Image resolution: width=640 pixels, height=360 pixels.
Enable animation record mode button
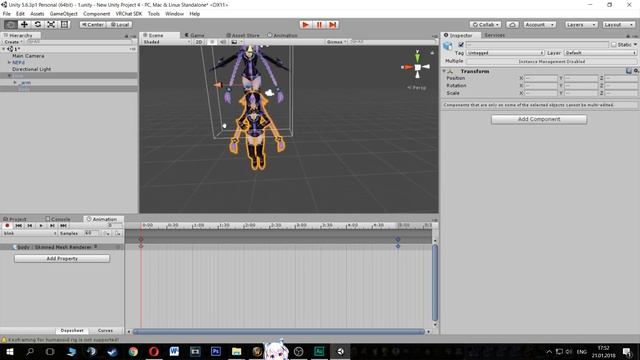7,225
